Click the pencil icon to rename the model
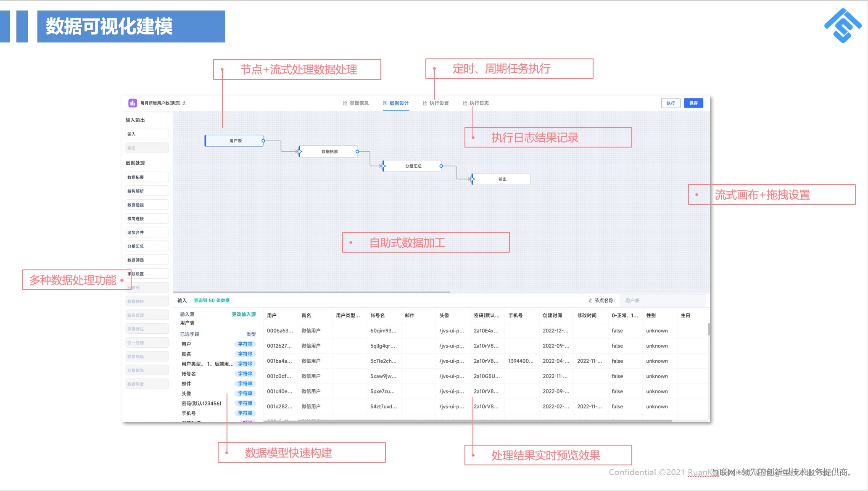 click(x=185, y=103)
